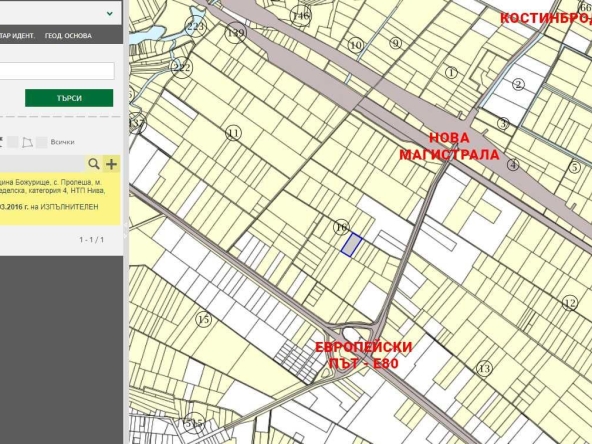Image resolution: width=592 pixels, height=444 pixels.
Task: Click the green ТЪРСИ search button
Action: pyautogui.click(x=69, y=98)
